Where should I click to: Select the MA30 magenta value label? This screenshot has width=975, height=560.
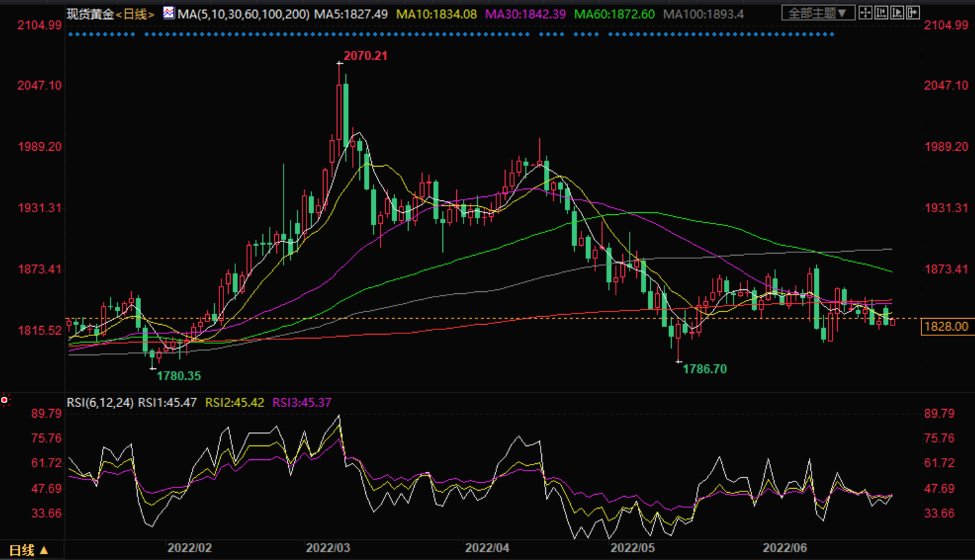[x=525, y=14]
